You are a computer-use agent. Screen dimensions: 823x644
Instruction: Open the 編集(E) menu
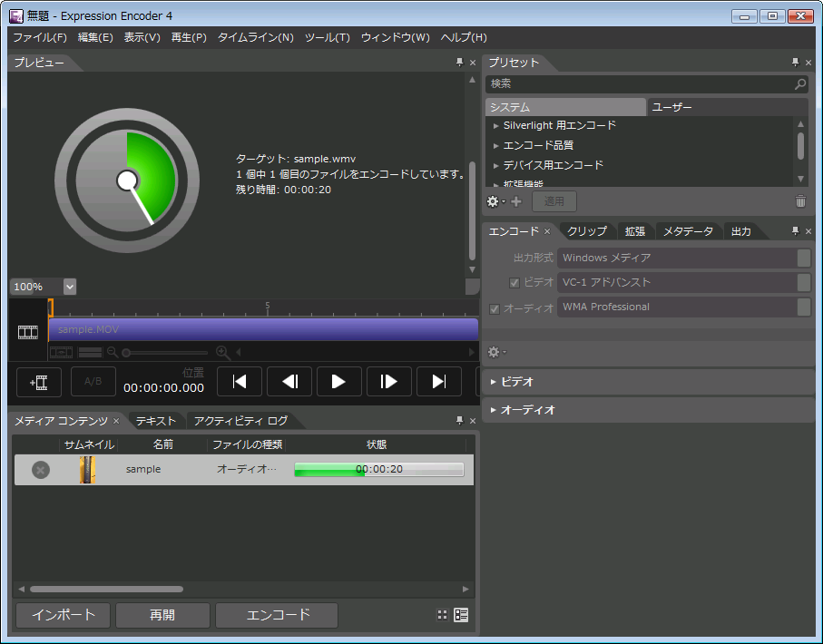tap(95, 37)
